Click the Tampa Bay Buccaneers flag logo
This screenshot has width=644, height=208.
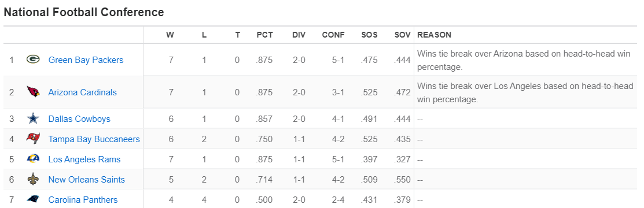(x=33, y=139)
